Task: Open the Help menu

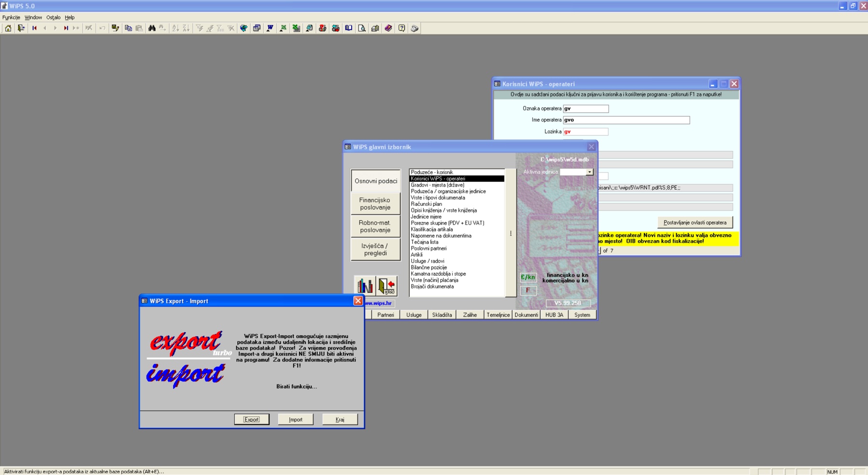Action: coord(70,17)
